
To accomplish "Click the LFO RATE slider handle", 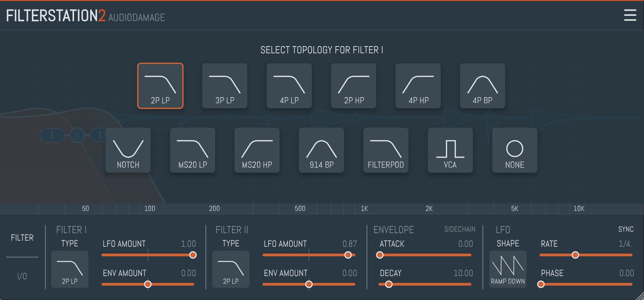I will coord(575,255).
